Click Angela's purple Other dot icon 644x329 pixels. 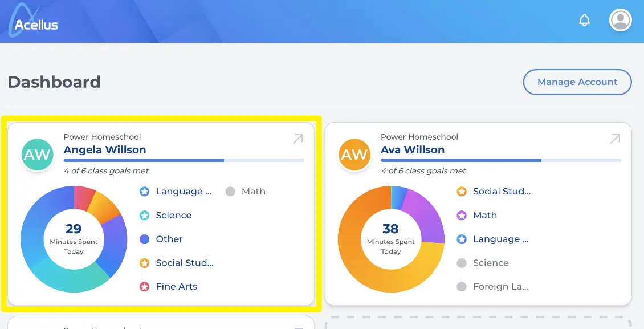point(145,239)
